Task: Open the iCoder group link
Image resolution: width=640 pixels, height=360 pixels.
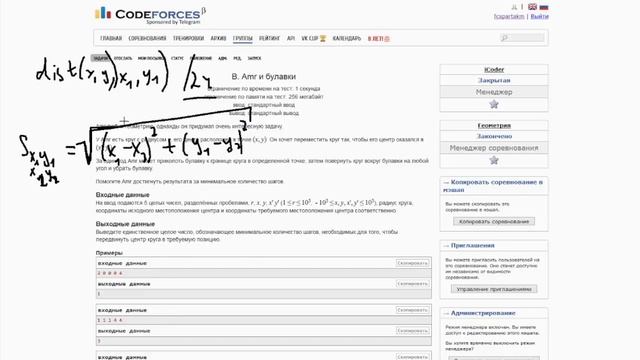Action: (x=494, y=69)
